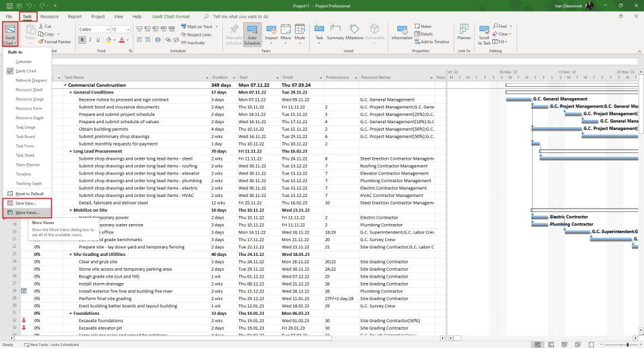This screenshot has height=348, width=644.
Task: Click the Gantt Chart view icon in status bar
Action: click(537, 345)
